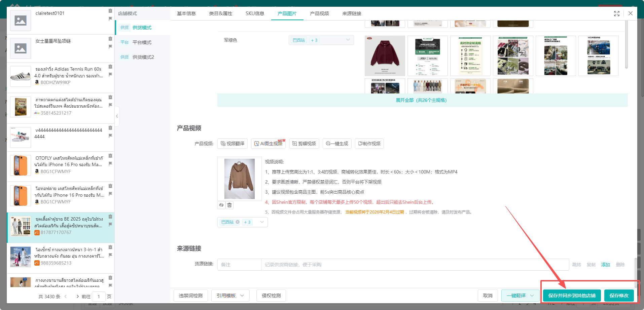
Task: Select the Adidas sneaker product thumbnail
Action: [21, 76]
